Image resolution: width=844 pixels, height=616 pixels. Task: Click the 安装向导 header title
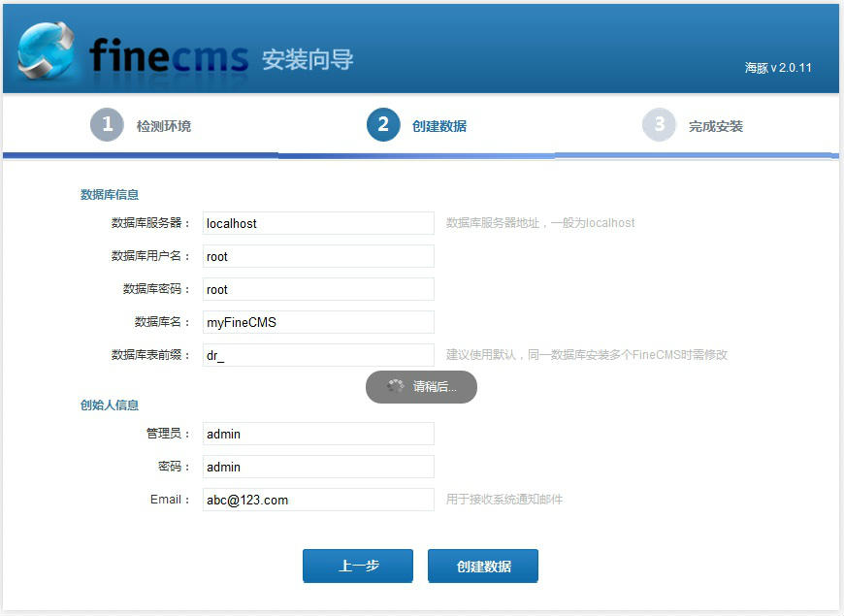click(308, 59)
